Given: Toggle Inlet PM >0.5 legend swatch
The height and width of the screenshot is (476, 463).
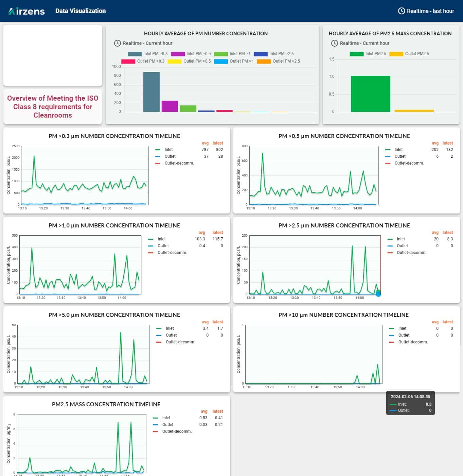Looking at the screenshot, I should tap(178, 54).
